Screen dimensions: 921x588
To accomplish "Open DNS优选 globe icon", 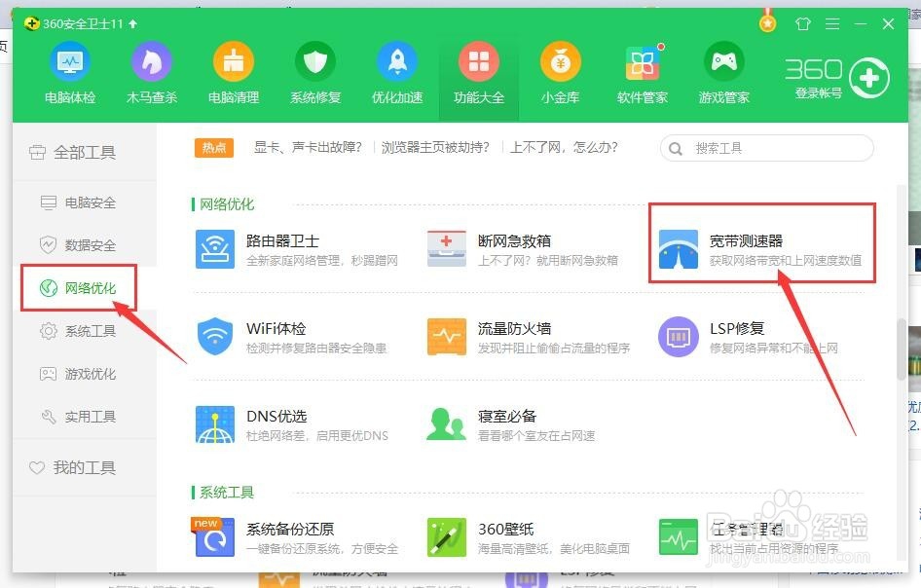I will pyautogui.click(x=215, y=424).
